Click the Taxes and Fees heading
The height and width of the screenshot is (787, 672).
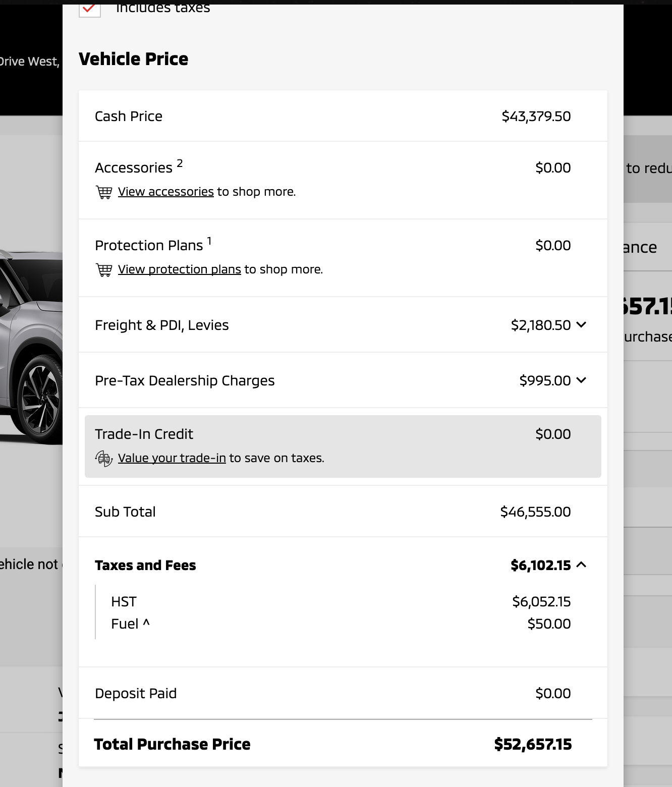145,565
